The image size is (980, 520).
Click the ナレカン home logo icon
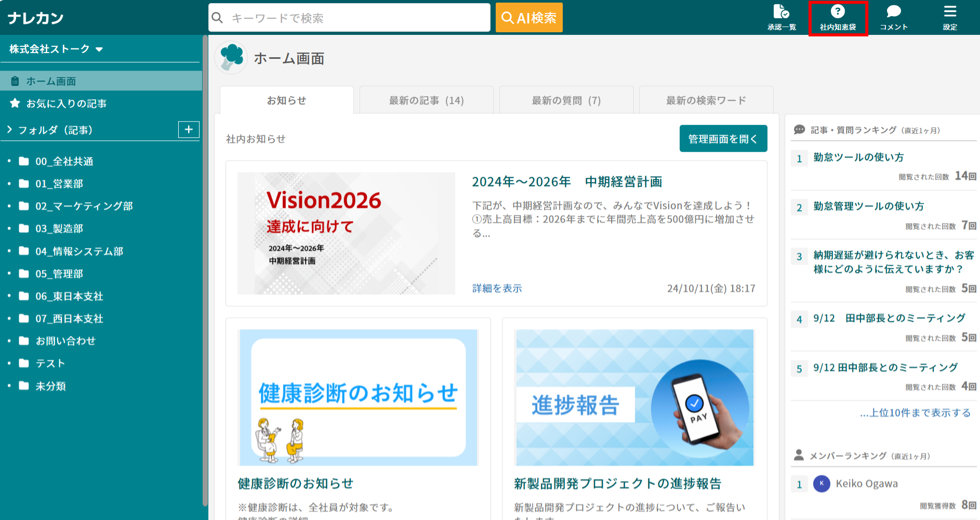pos(34,17)
